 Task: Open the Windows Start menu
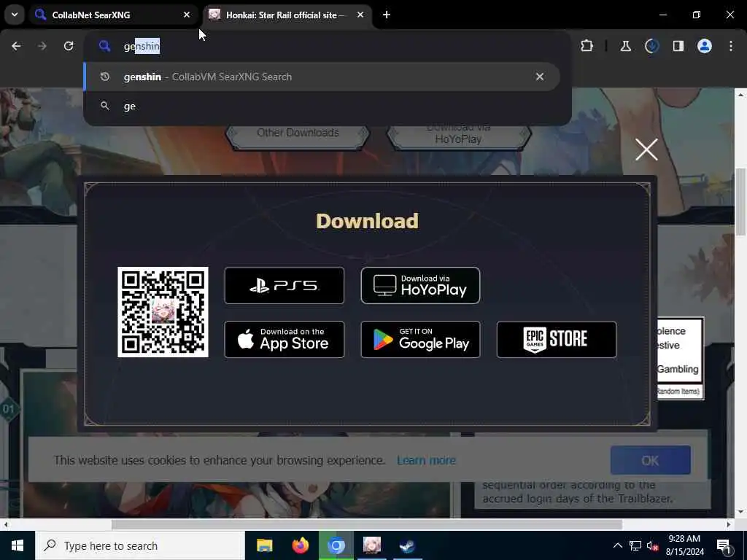click(x=18, y=545)
